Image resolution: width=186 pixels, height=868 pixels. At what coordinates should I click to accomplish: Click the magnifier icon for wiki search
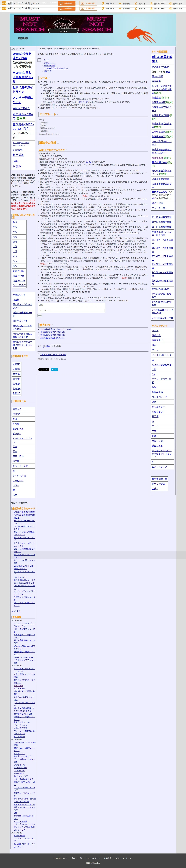[x=39, y=355]
